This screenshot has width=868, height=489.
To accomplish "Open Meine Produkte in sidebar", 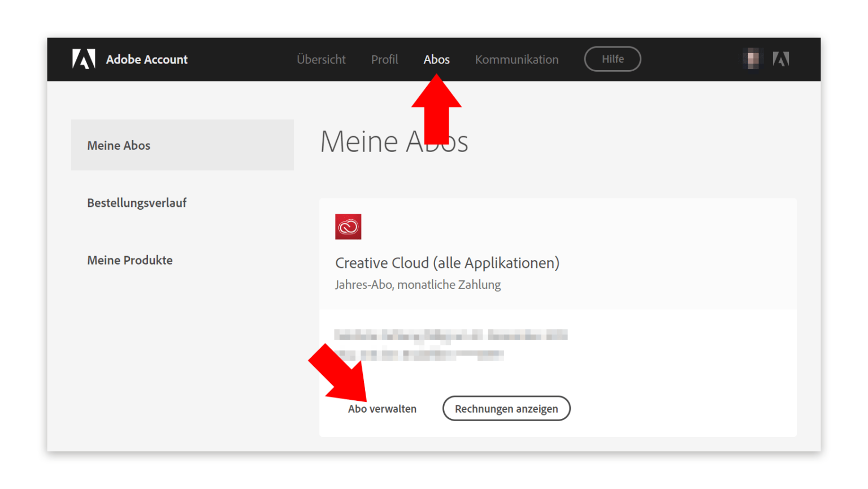I will click(130, 260).
